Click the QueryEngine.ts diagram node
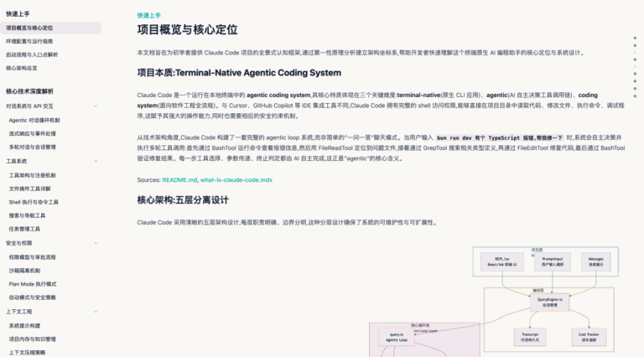The height and width of the screenshot is (357, 644). pyautogui.click(x=549, y=303)
